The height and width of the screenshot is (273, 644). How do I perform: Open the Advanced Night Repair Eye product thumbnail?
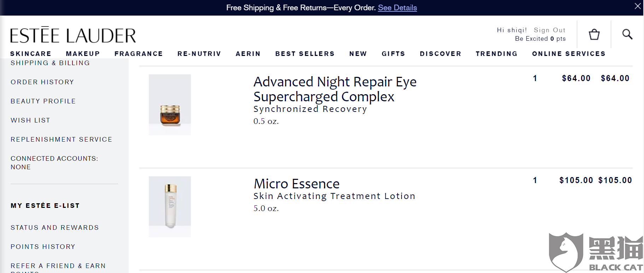170,105
